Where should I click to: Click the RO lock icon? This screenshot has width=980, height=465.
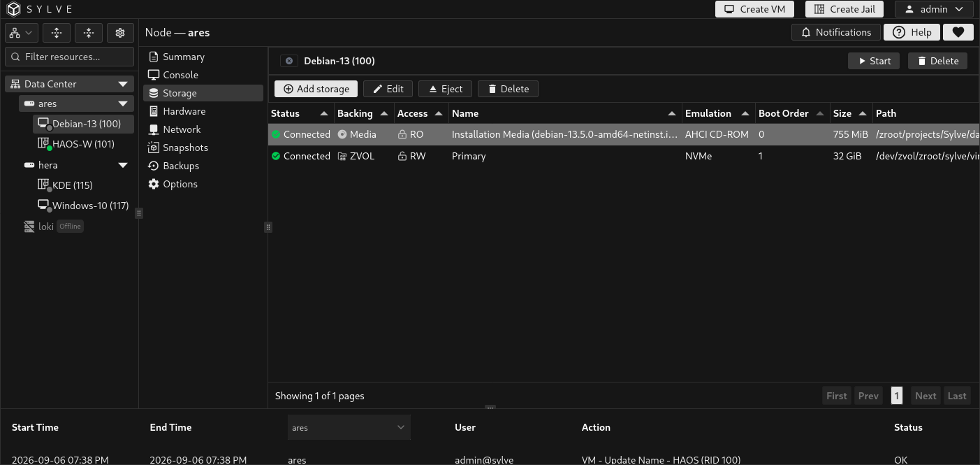(x=402, y=134)
